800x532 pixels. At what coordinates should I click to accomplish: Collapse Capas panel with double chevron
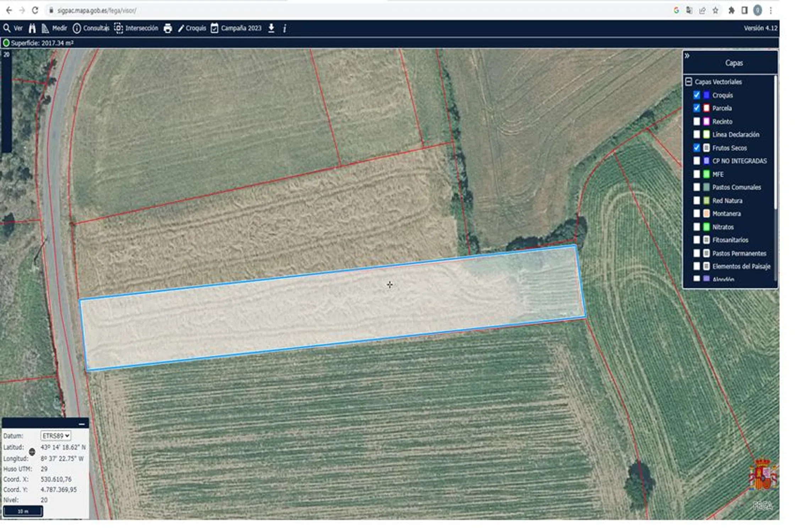(x=687, y=56)
